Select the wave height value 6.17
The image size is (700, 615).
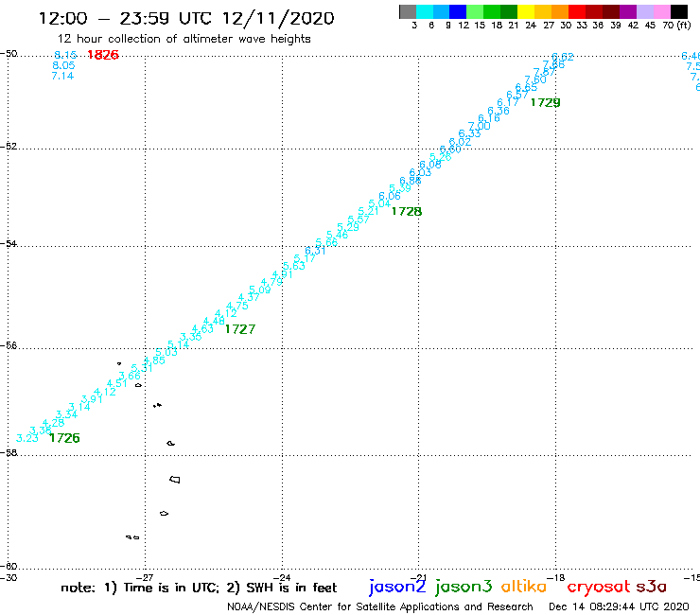tap(508, 102)
